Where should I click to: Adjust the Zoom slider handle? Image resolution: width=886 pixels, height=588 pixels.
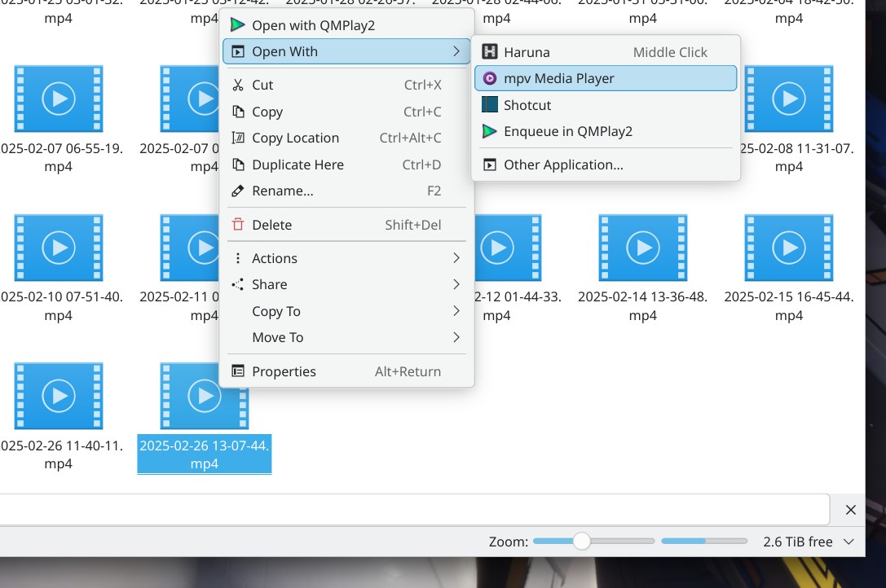(581, 542)
